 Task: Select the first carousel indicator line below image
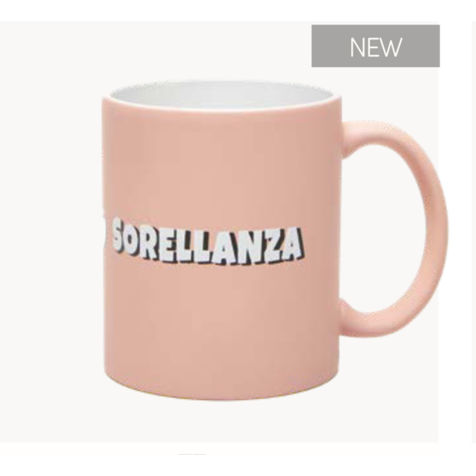click(x=185, y=454)
